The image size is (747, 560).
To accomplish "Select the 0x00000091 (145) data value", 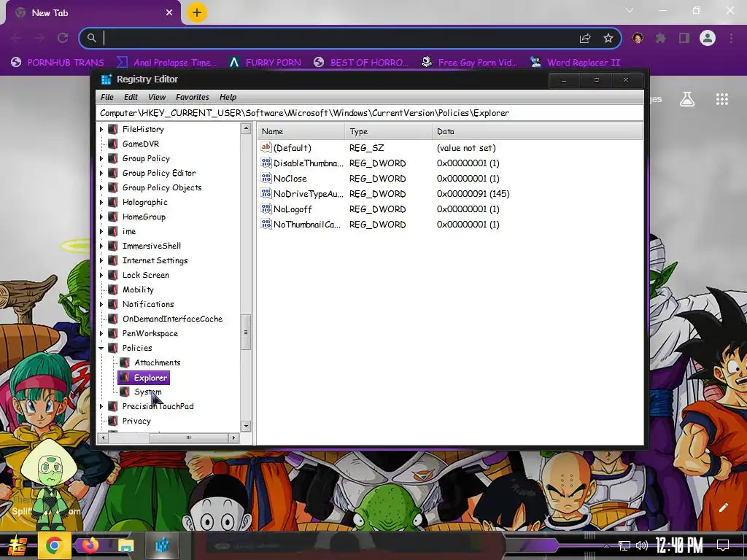I will tap(473, 194).
